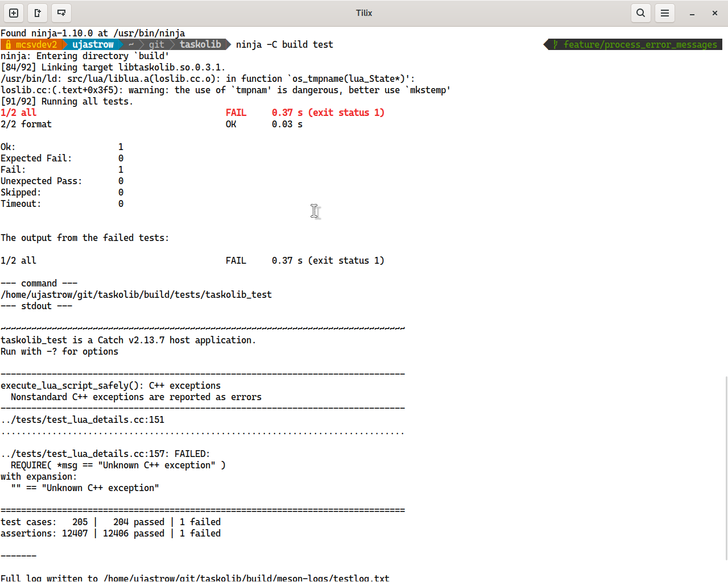
Task: Click the red FAIL status text
Action: [x=236, y=113]
